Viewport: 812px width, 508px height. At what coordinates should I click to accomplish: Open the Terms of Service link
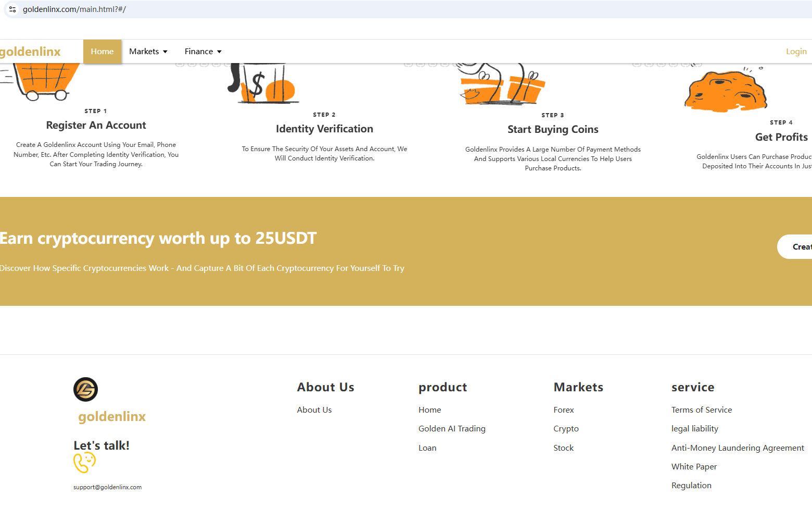[x=702, y=410]
